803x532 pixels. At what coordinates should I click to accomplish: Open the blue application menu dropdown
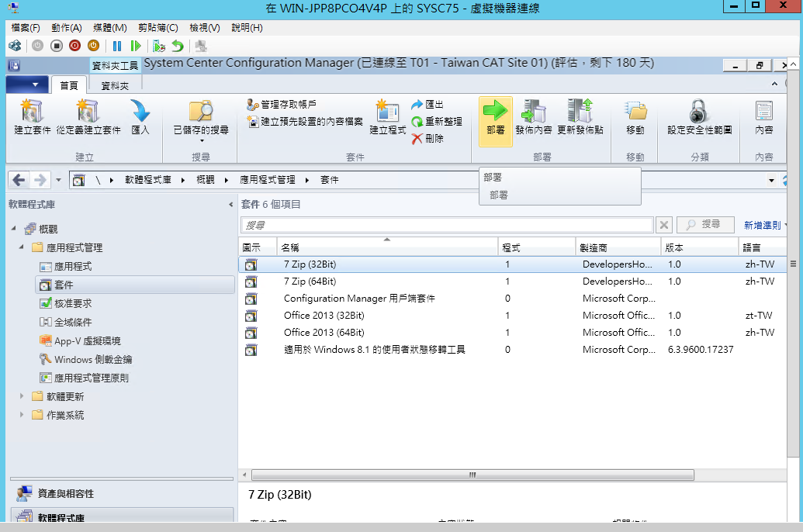pyautogui.click(x=27, y=85)
